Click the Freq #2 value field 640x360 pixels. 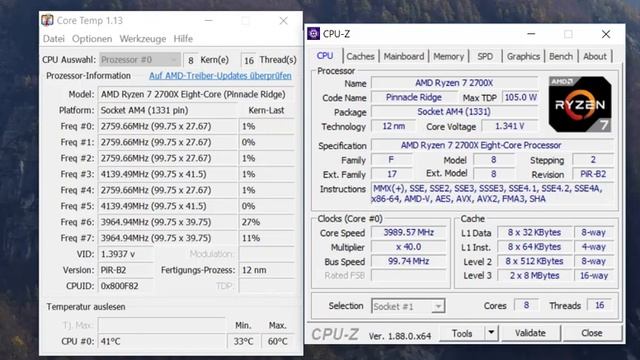pyautogui.click(x=167, y=158)
